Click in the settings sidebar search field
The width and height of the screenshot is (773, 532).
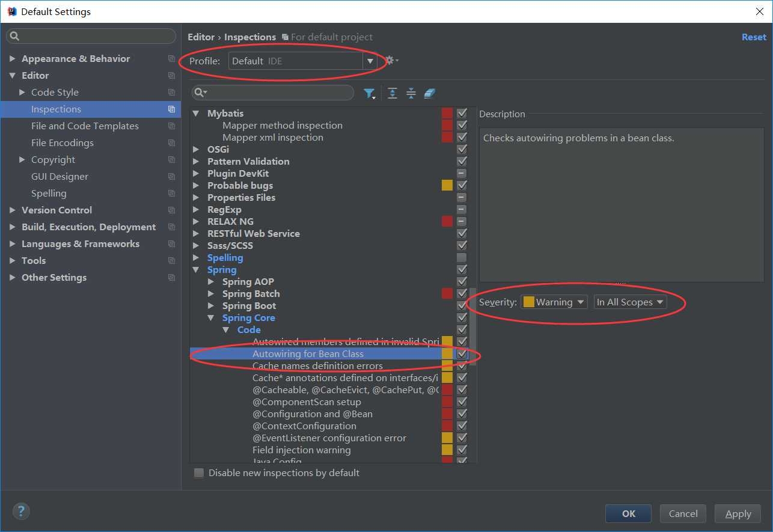pyautogui.click(x=91, y=36)
